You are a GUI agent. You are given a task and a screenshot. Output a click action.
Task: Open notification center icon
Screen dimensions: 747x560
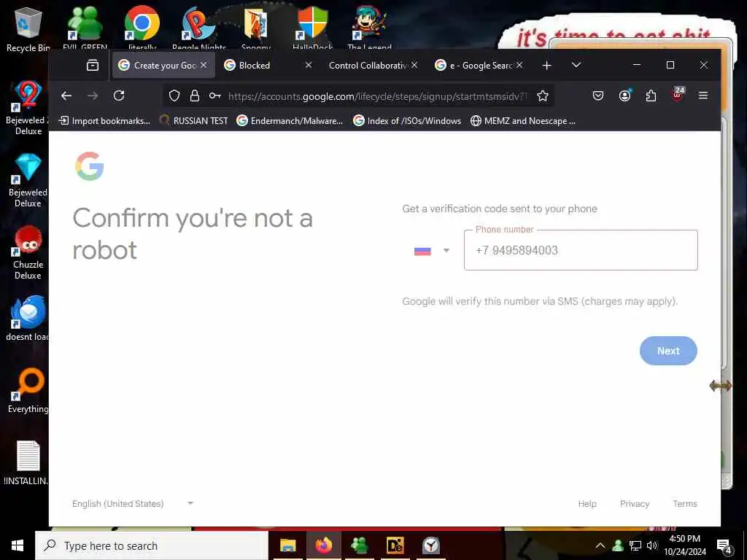(724, 545)
